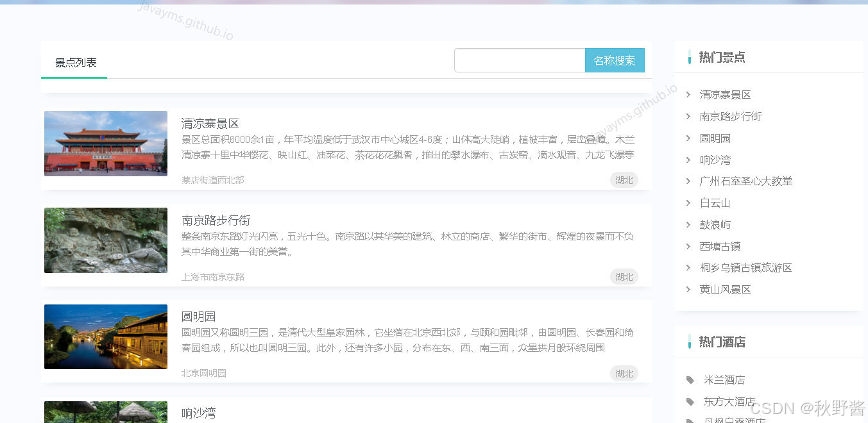Open 响沙湾 in hot attractions sidebar

(715, 160)
